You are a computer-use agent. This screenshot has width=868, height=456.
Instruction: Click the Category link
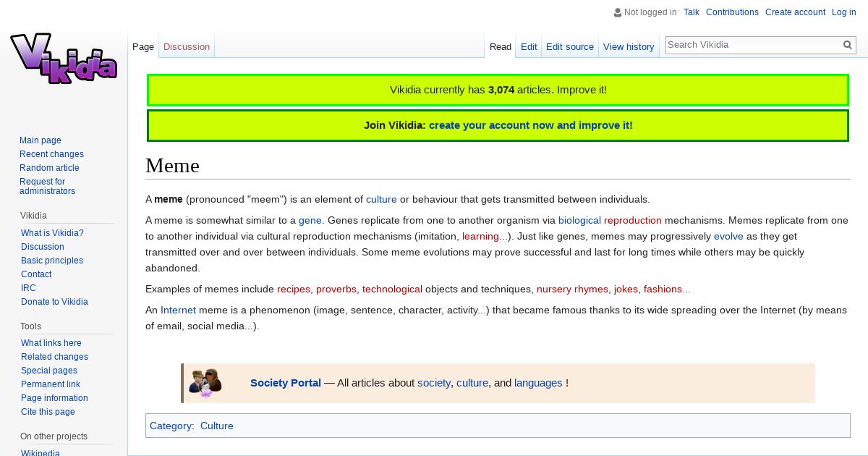point(171,426)
